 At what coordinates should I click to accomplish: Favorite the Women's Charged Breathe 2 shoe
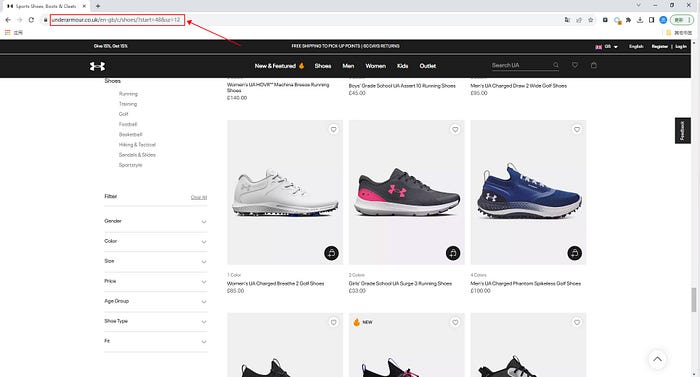[333, 130]
